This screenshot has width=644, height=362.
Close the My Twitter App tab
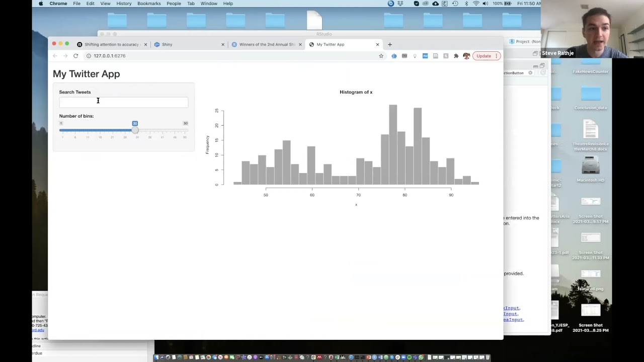(x=377, y=44)
